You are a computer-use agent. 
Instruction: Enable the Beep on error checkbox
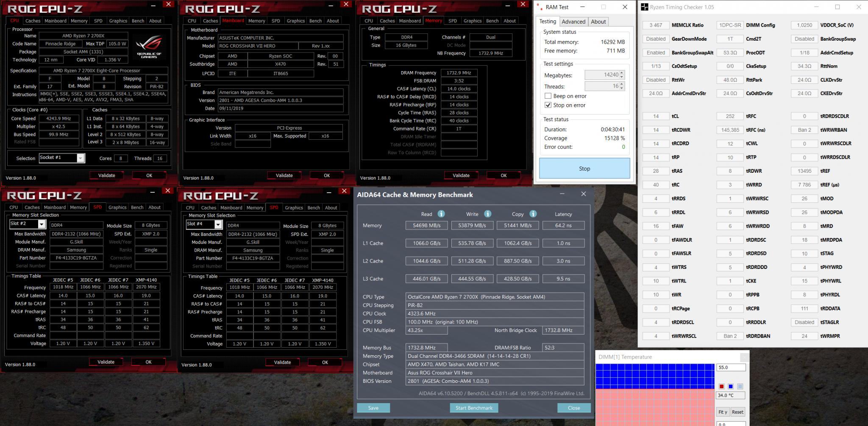click(548, 96)
